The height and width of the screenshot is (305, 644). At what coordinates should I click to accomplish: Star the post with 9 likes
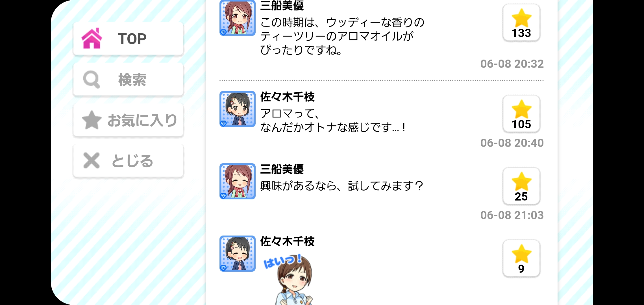pyautogui.click(x=521, y=258)
